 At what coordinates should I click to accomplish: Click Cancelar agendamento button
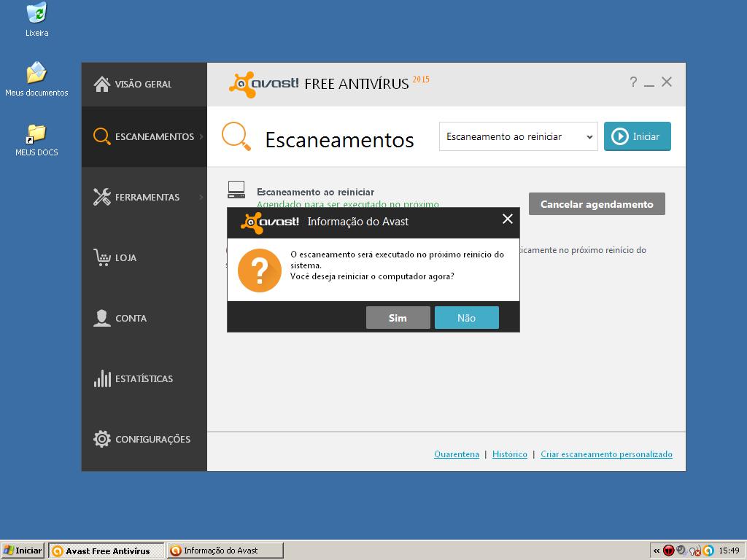click(597, 204)
